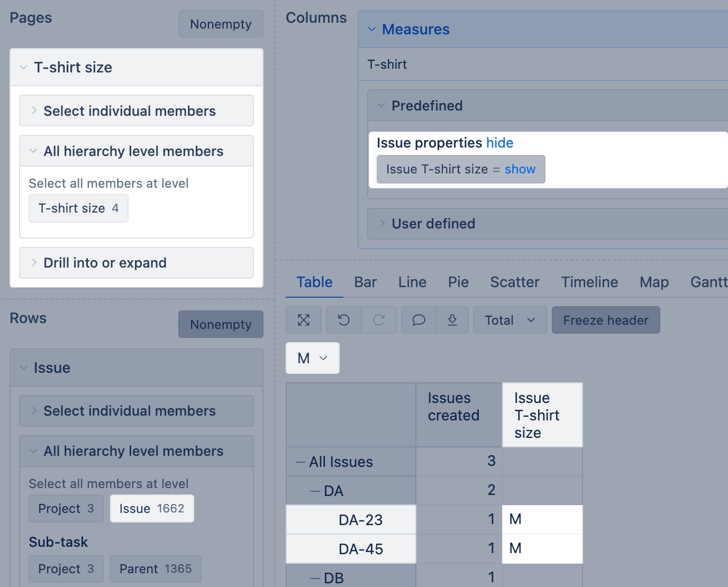Expand the User defined measures section
This screenshot has height=587, width=728.
[433, 224]
